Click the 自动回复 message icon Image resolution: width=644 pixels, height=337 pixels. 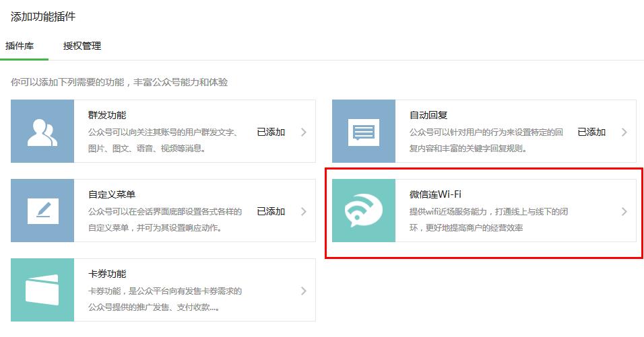pos(364,131)
